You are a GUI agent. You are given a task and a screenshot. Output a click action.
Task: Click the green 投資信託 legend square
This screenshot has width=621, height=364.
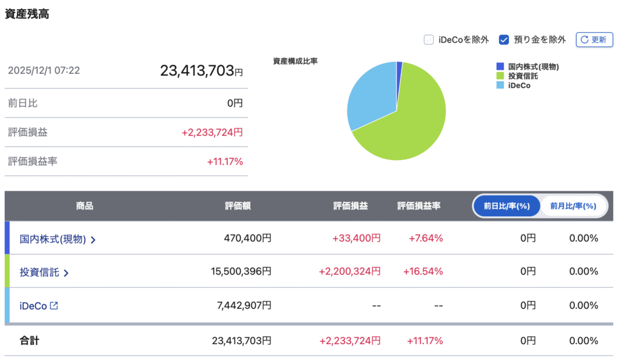pos(500,76)
